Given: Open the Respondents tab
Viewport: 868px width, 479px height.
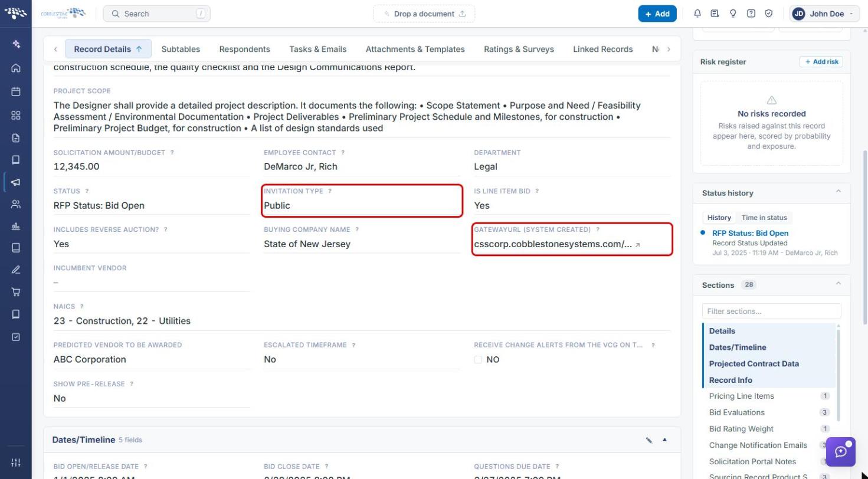Looking at the screenshot, I should tap(244, 49).
